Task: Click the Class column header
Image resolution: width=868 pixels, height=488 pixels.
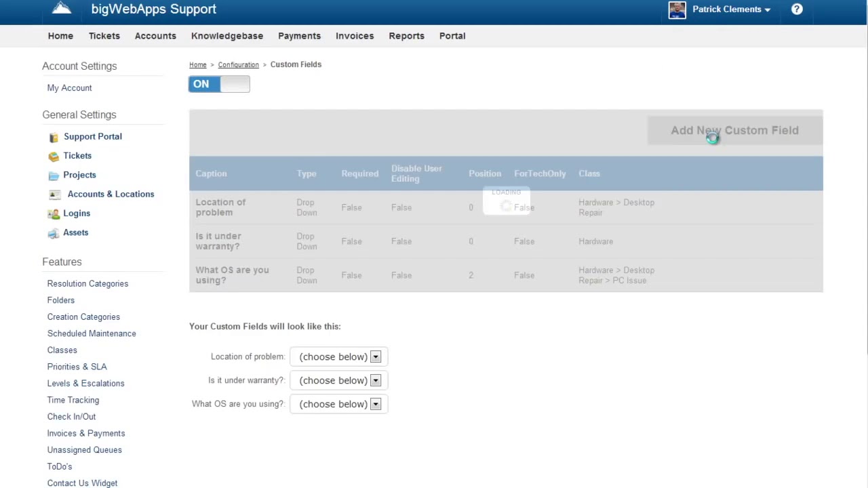Action: (x=589, y=174)
